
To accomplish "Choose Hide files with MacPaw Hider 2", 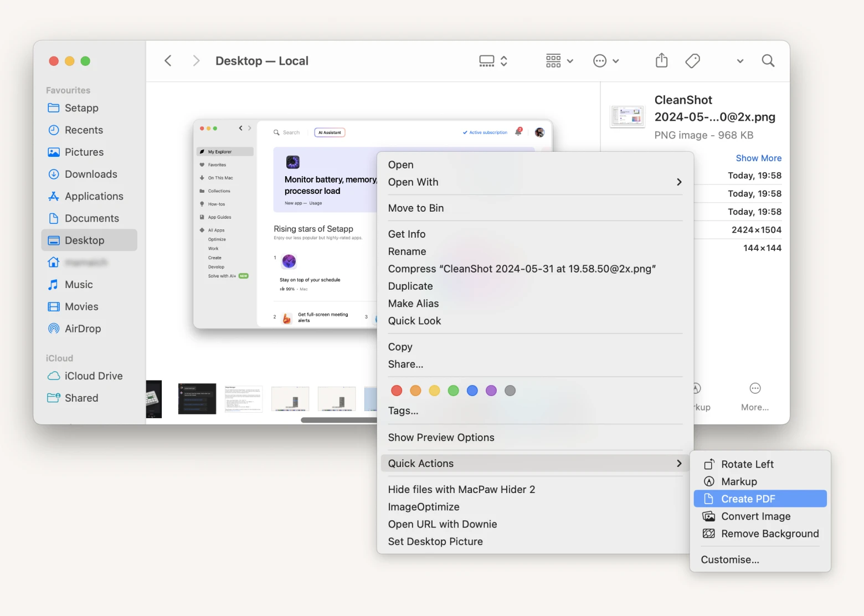I will (x=535, y=490).
